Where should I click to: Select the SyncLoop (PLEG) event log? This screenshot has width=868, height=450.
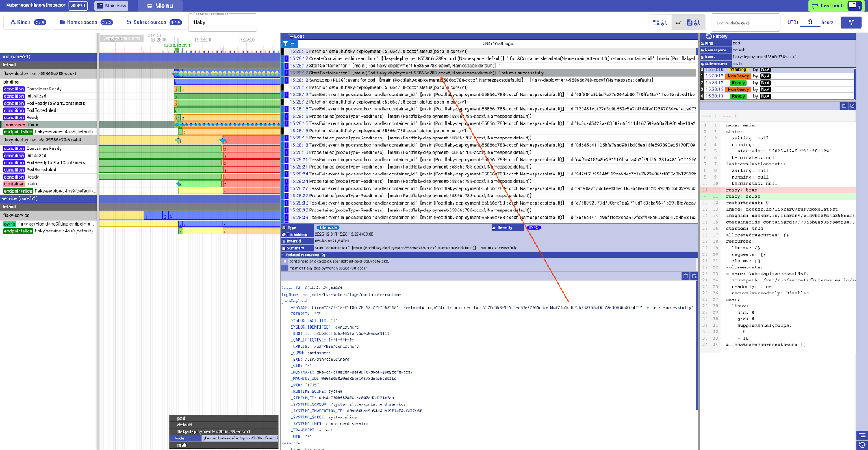pos(490,80)
